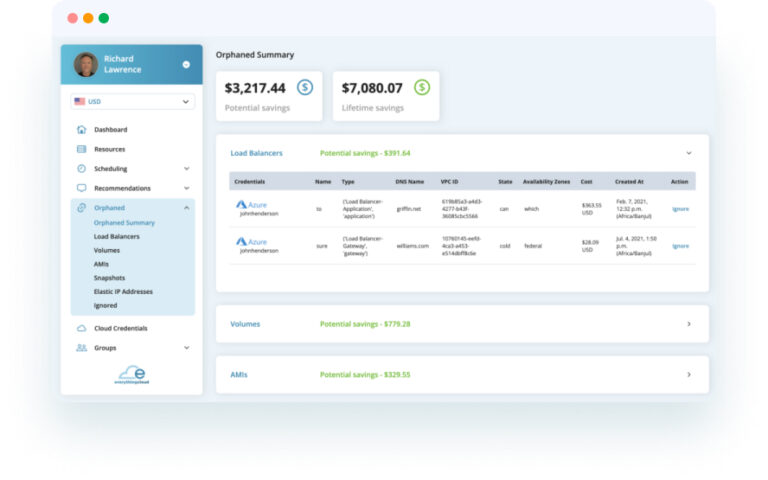Expand the Recommendations submenu chevron
Screen dimensions: 768x480
[187, 188]
